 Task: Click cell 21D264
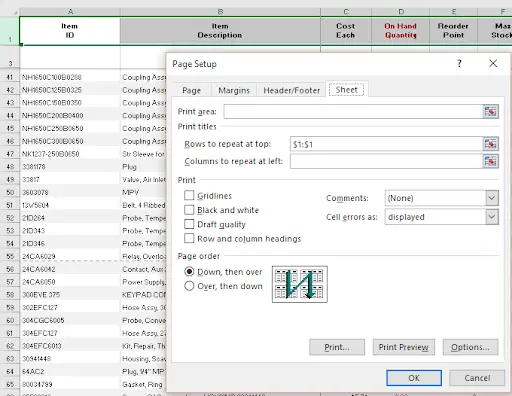tap(70, 218)
